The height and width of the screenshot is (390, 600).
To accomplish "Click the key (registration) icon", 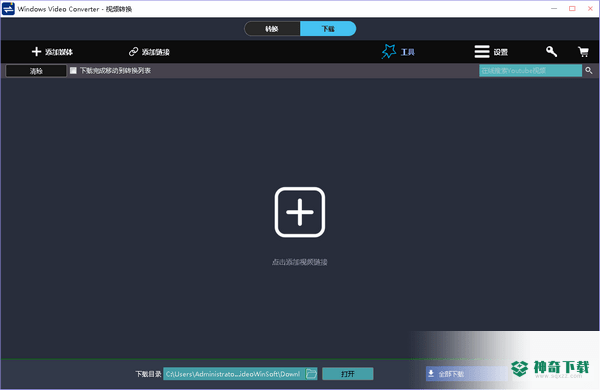I will (551, 52).
